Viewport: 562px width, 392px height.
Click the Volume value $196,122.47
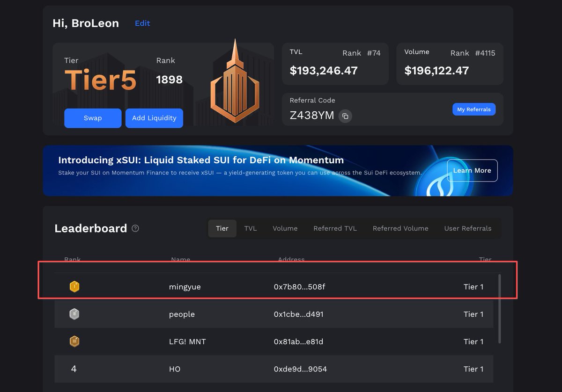click(x=436, y=71)
